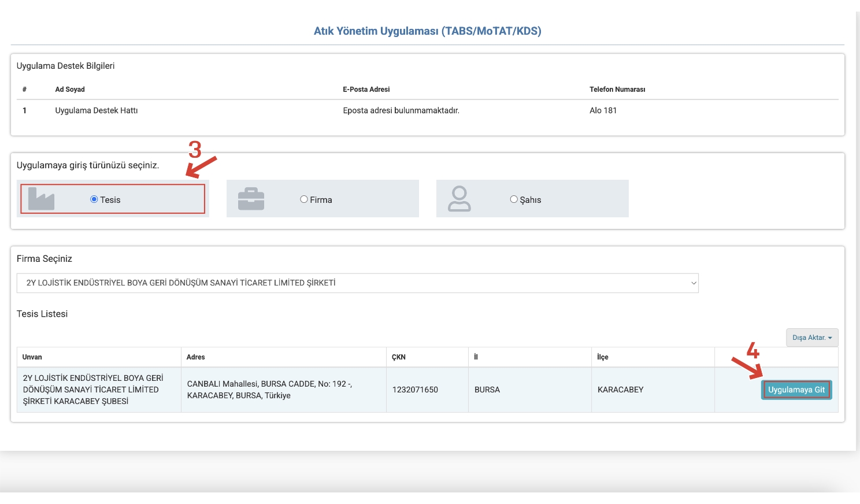Click the Atık Yönetim Uygulaması page title
This screenshot has width=860, height=504.
(x=427, y=31)
